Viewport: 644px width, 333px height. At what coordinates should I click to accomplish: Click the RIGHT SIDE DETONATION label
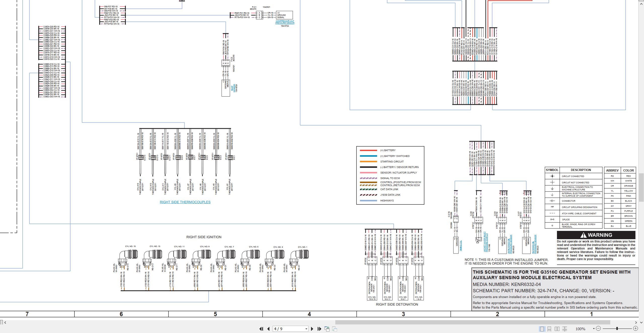(397, 304)
